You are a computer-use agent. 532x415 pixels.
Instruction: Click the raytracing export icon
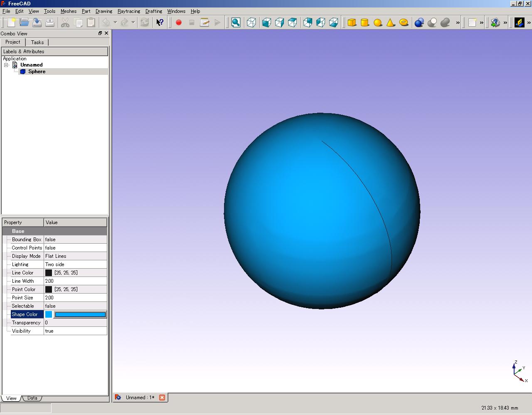(x=495, y=22)
